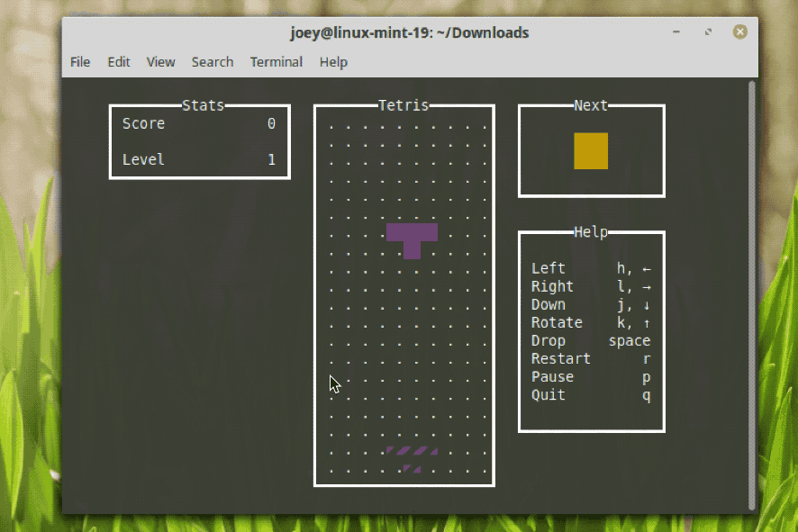The height and width of the screenshot is (532, 798).
Task: Click the 'Pause' help entry
Action: click(552, 377)
